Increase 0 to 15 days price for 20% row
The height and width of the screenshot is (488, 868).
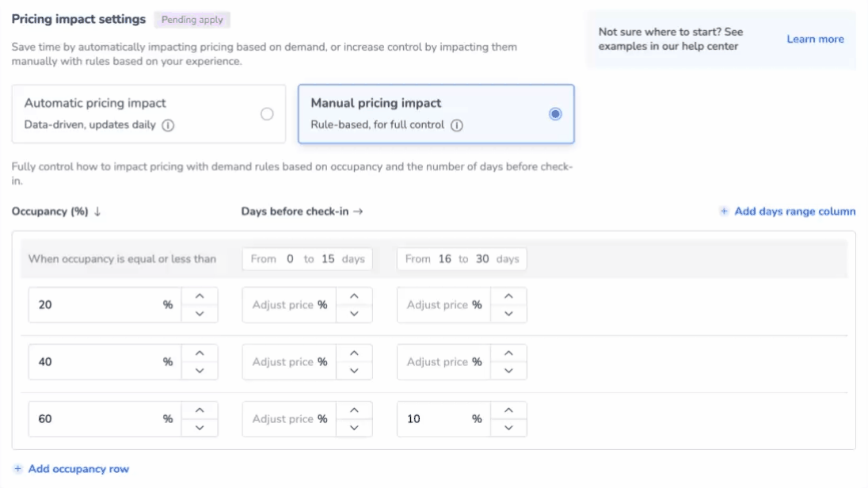354,296
